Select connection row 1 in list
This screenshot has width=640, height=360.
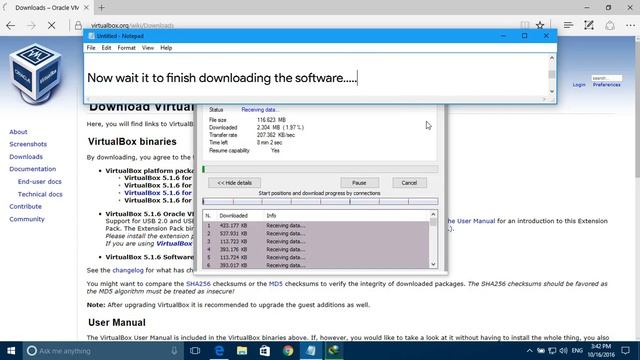(316, 225)
